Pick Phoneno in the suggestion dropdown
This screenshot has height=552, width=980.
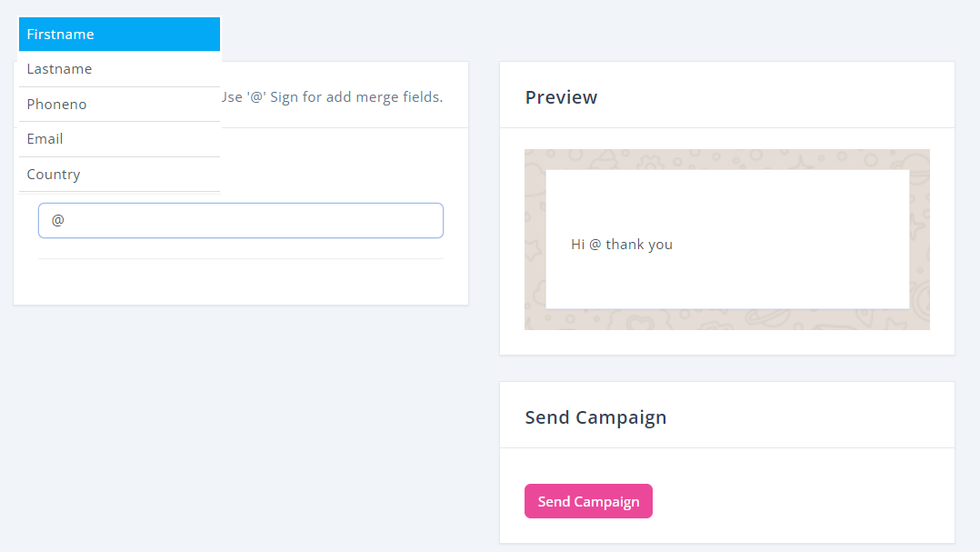point(119,105)
